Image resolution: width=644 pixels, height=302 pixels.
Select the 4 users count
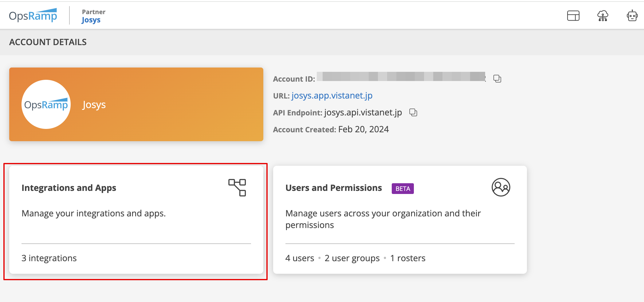tap(300, 258)
